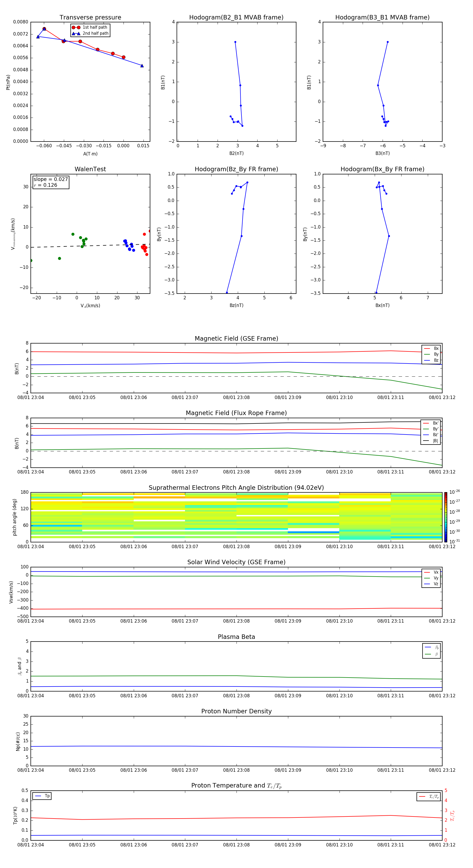Select the 'r = 0.126' annotation text
Screen dimensions: 473x868
45,185
